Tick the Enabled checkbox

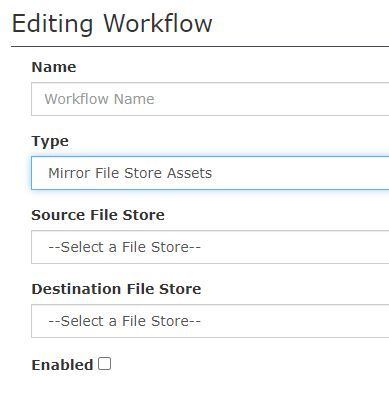[x=104, y=364]
